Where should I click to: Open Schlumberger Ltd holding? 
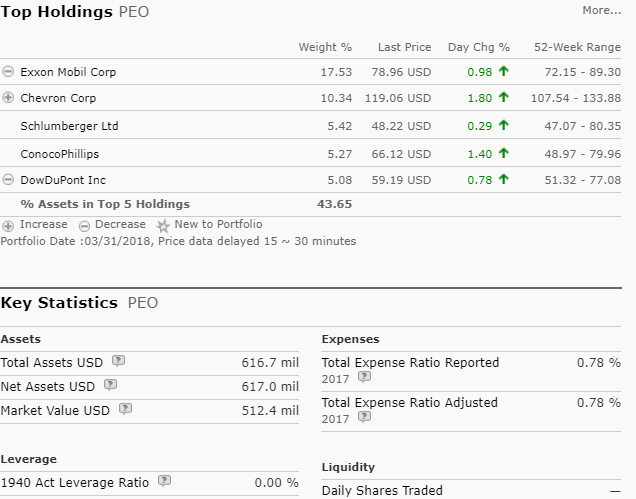click(69, 126)
